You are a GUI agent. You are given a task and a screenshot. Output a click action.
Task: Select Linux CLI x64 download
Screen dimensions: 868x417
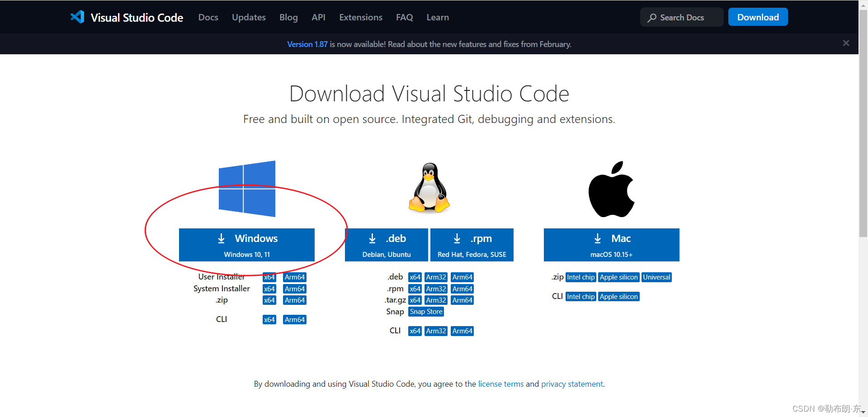point(415,331)
